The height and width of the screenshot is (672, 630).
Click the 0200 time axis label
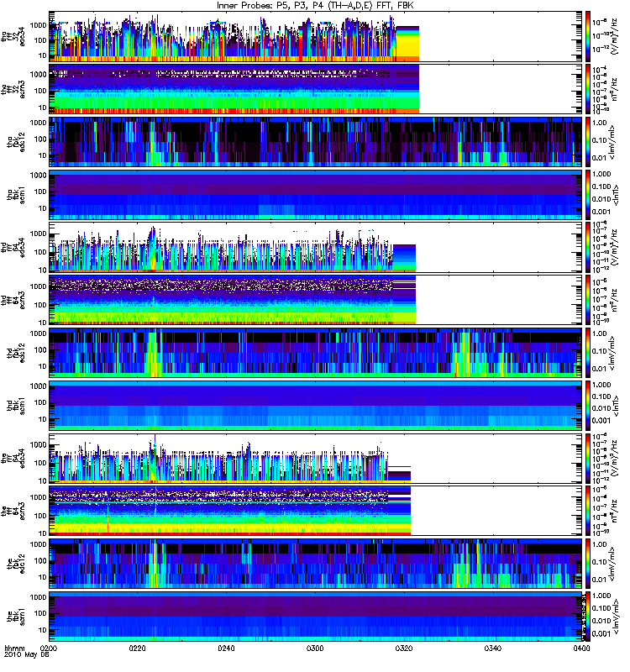click(49, 648)
